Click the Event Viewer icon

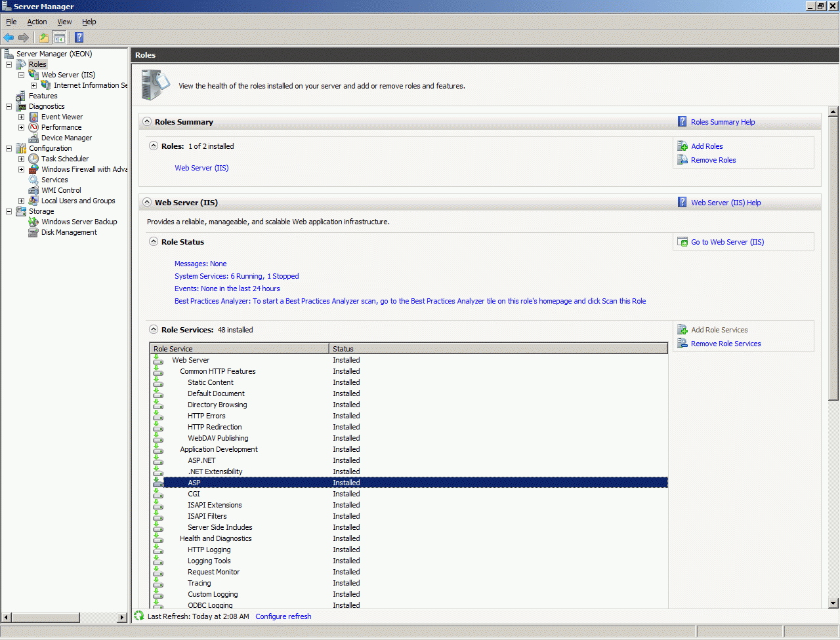coord(33,117)
